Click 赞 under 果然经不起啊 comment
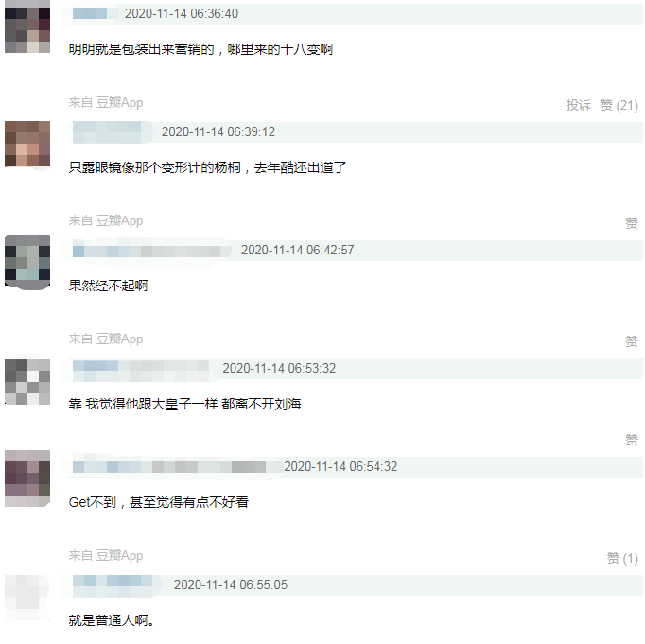 click(632, 341)
